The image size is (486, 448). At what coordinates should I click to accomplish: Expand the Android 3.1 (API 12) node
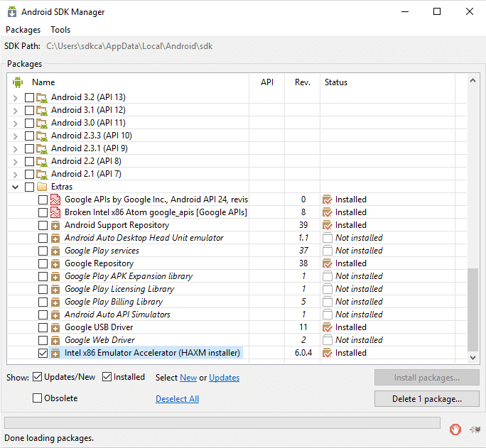click(x=15, y=111)
